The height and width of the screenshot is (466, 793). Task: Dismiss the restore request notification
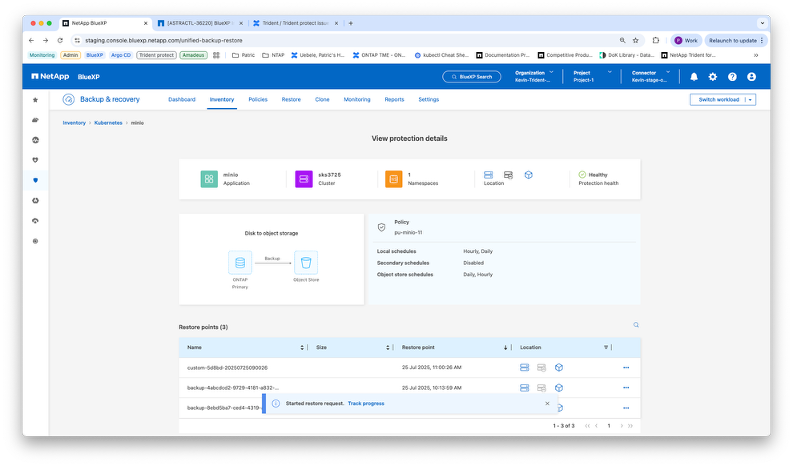547,403
